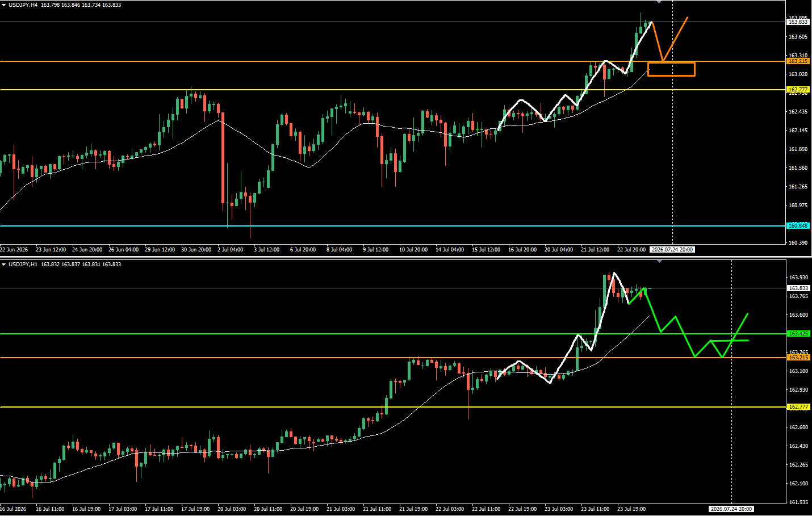
Task: Click the chart shift triangle marker on H1 chart
Action: click(659, 262)
